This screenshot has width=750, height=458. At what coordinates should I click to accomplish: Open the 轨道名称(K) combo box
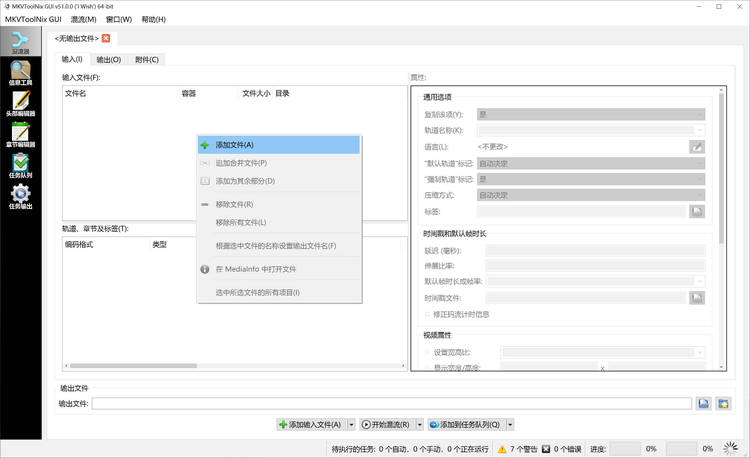(x=591, y=130)
